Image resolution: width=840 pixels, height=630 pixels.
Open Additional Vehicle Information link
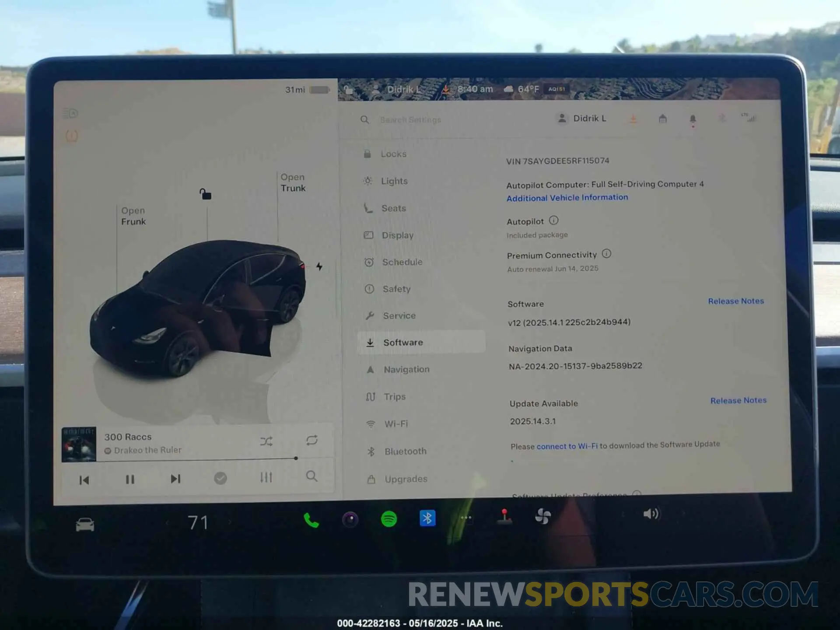point(567,198)
